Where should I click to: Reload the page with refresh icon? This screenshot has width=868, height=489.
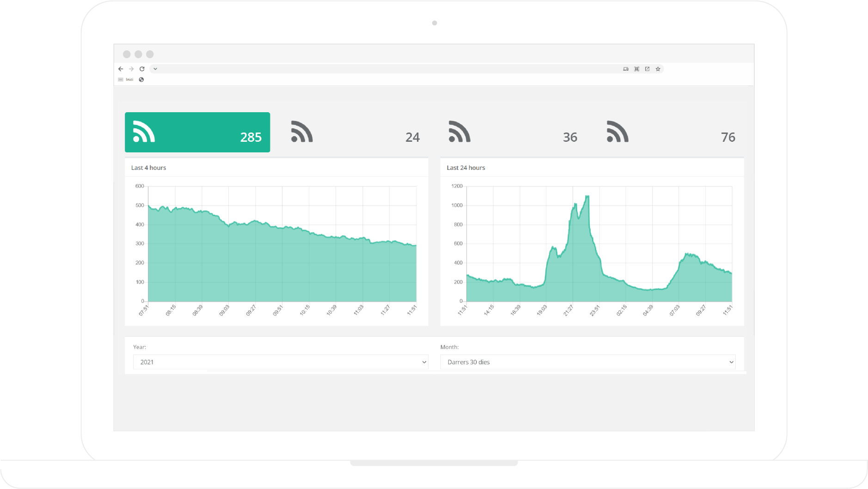pos(142,69)
